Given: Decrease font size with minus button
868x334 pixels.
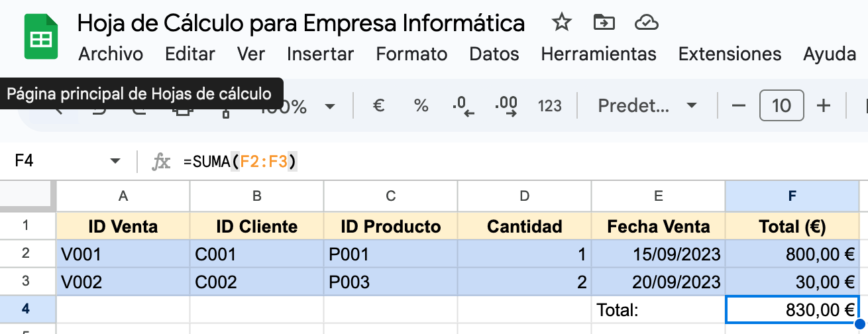Looking at the screenshot, I should [739, 105].
